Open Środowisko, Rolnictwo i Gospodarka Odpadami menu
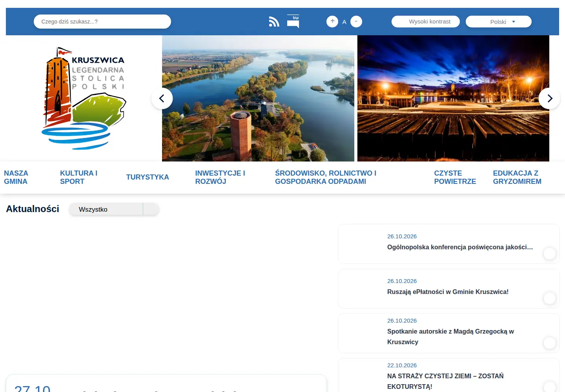The width and height of the screenshot is (565, 392). coord(326,177)
